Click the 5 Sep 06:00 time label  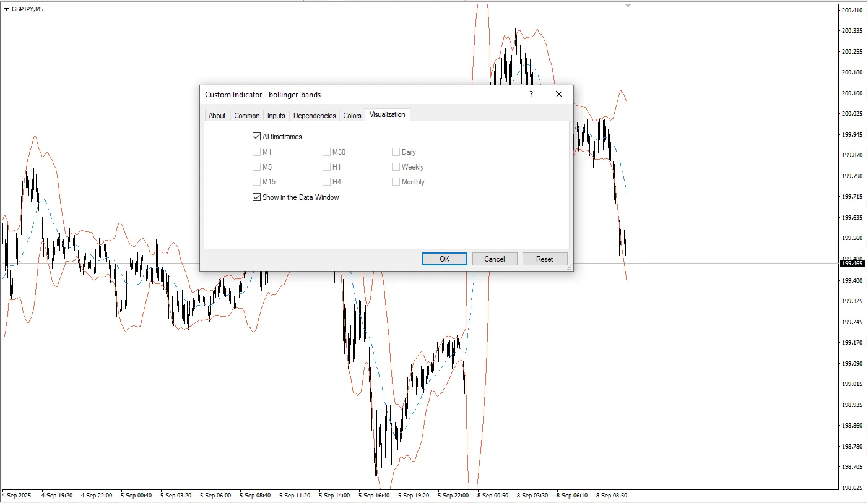[215, 496]
